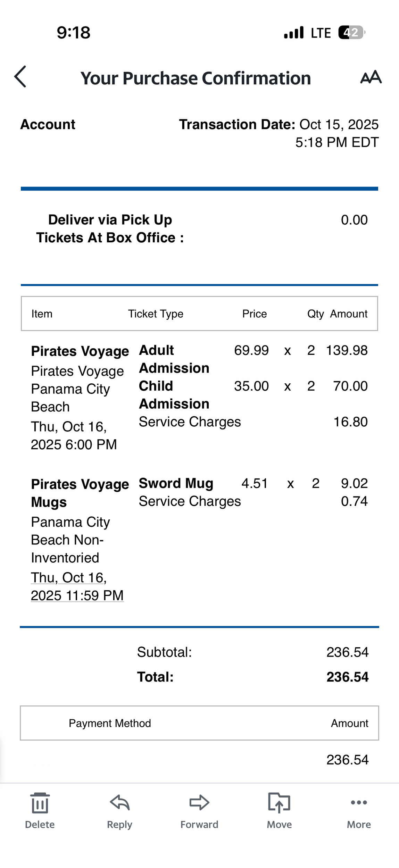This screenshot has width=399, height=868.
Task: Tap the Sword Mug ticket type
Action: (x=176, y=483)
